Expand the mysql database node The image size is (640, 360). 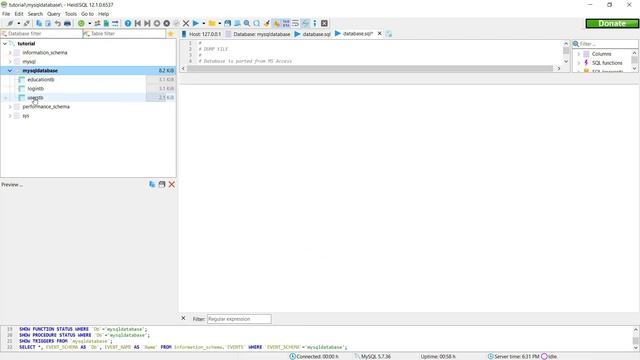pos(10,62)
